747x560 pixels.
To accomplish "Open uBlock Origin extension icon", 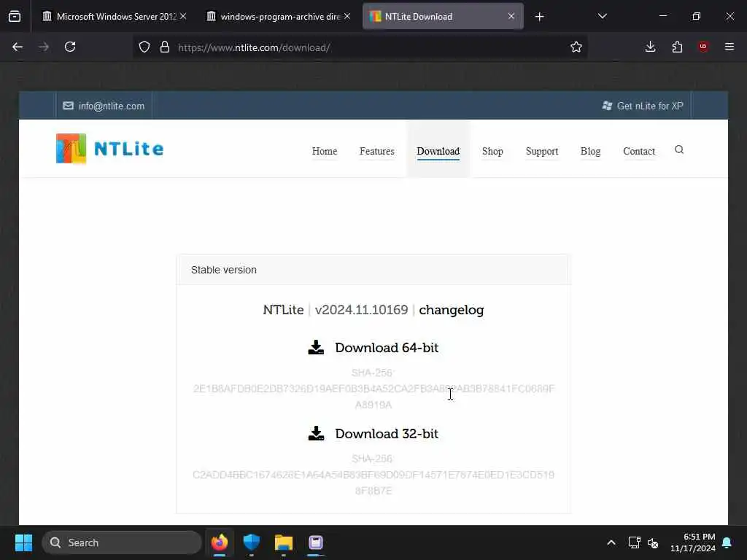I will pos(703,47).
